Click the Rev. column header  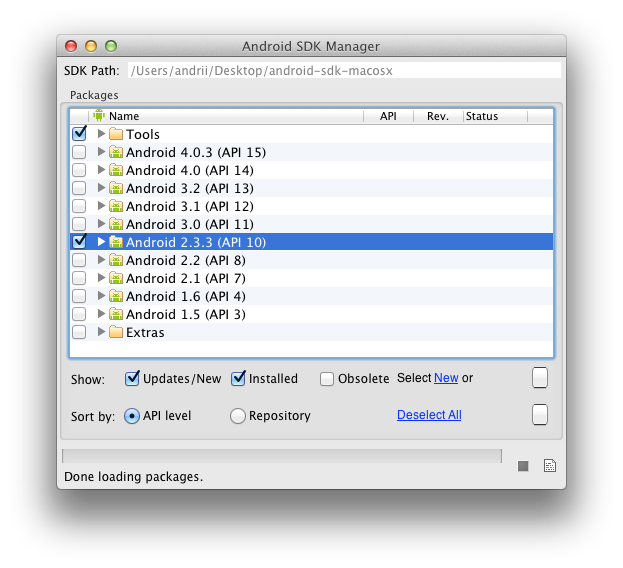tap(438, 116)
